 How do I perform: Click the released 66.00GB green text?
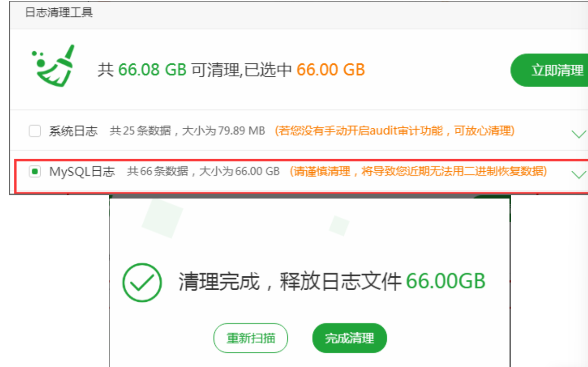[x=446, y=281]
